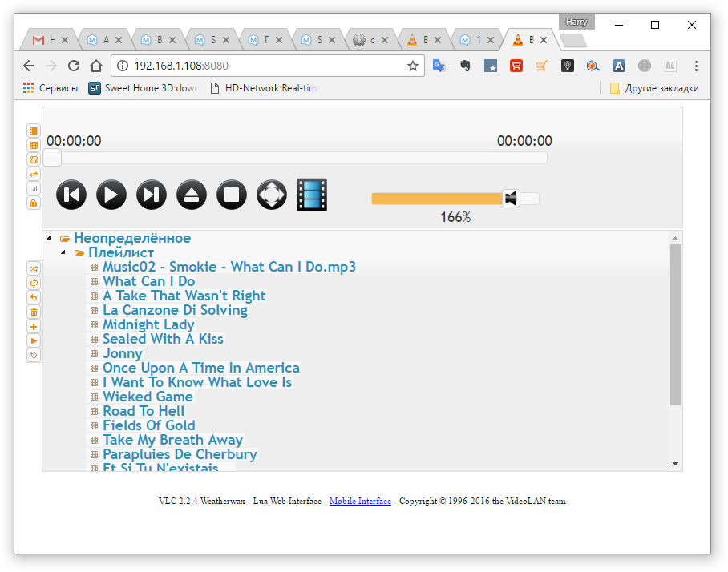Toggle shuffle mode in playlist sidebar
728x572 pixels.
click(x=34, y=268)
